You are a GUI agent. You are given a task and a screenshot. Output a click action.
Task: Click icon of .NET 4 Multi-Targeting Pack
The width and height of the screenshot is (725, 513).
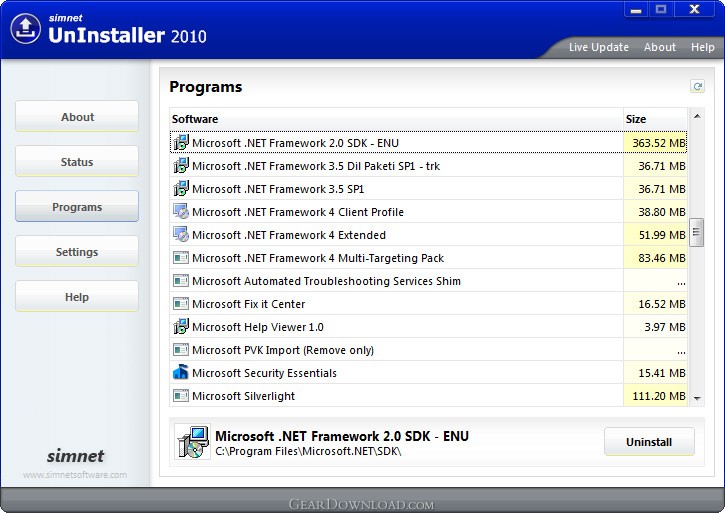pos(181,258)
